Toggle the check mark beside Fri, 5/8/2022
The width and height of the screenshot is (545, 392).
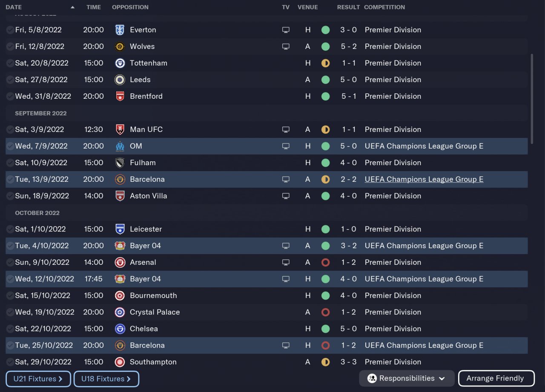point(10,30)
